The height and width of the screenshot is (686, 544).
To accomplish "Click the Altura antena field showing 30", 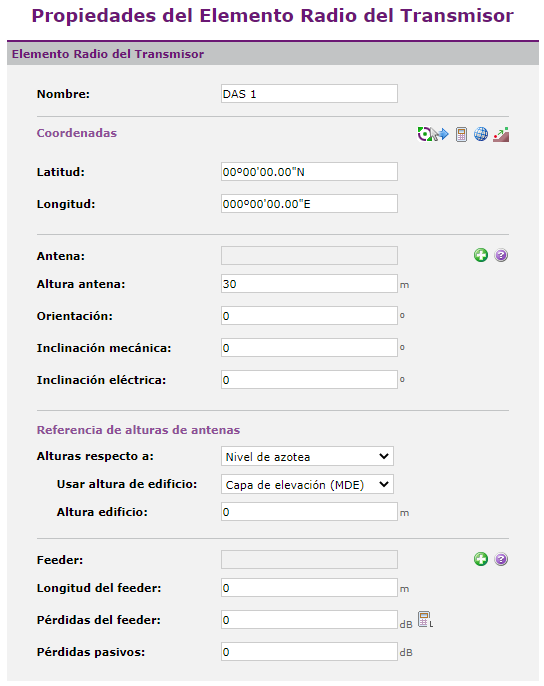I will 309,284.
